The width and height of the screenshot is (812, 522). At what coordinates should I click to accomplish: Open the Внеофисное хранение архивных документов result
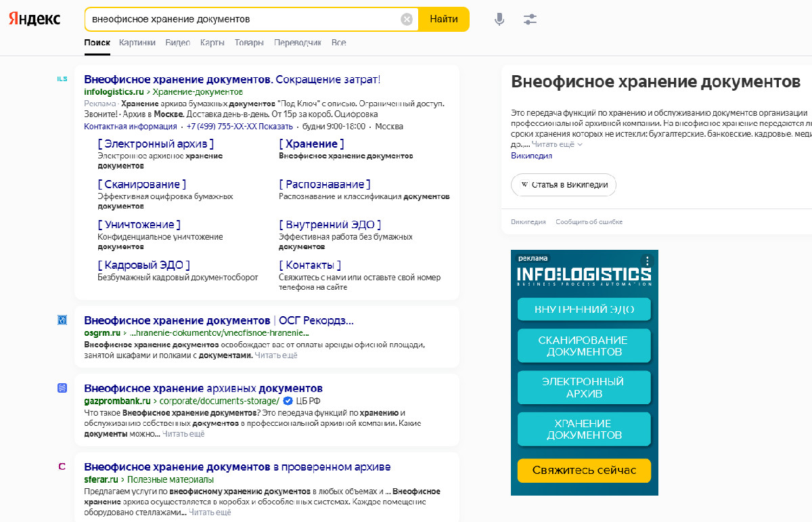(203, 389)
